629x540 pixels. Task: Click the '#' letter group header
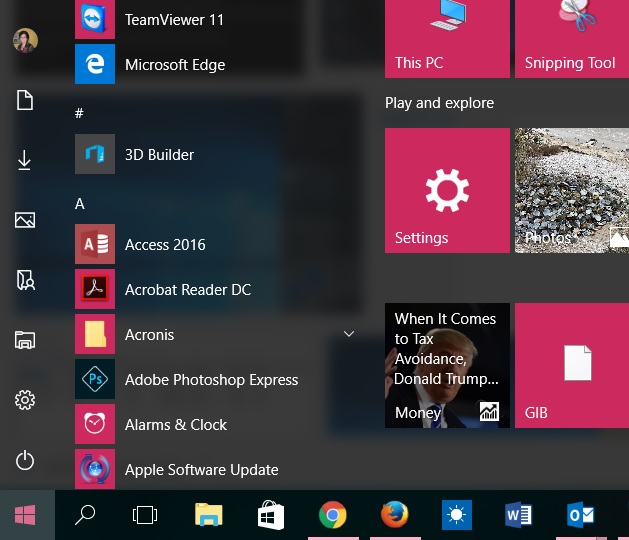(x=80, y=114)
